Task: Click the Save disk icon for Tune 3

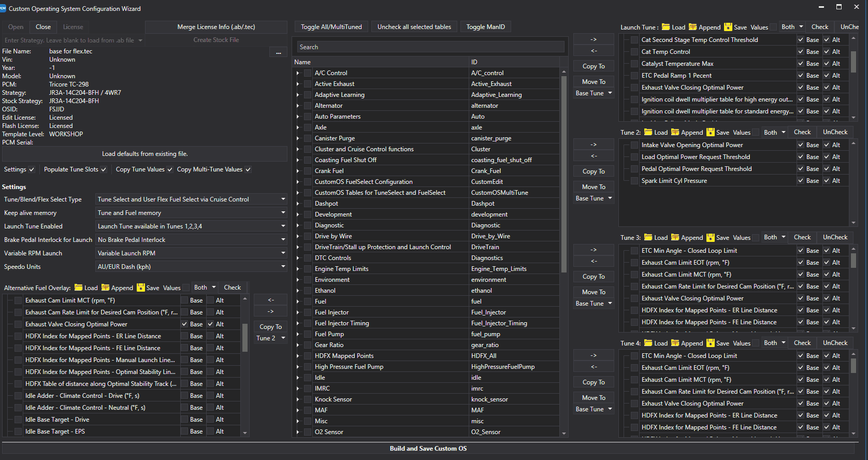Action: (710, 237)
